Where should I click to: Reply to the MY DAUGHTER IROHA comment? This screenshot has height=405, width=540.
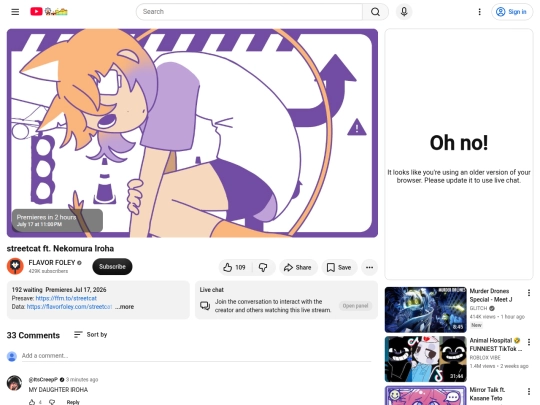(x=73, y=402)
